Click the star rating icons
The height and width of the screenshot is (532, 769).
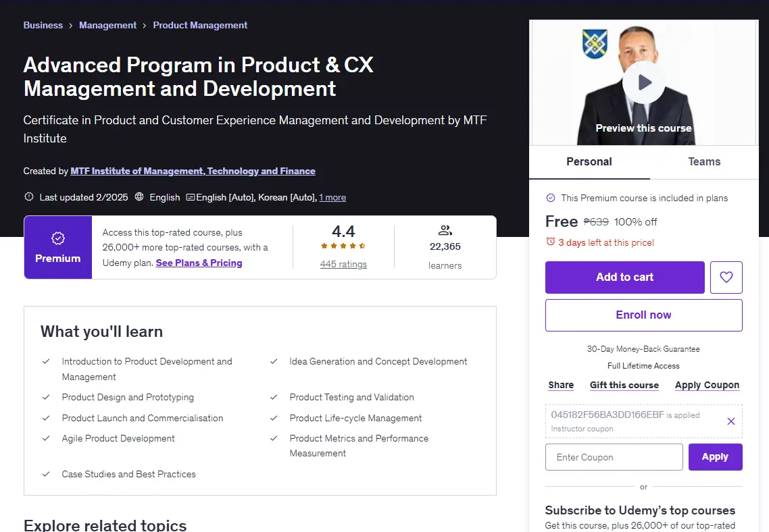click(x=343, y=246)
